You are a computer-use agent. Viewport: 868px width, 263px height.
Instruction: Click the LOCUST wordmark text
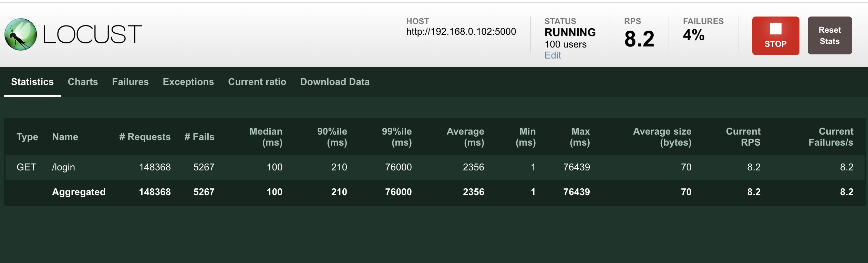[92, 34]
